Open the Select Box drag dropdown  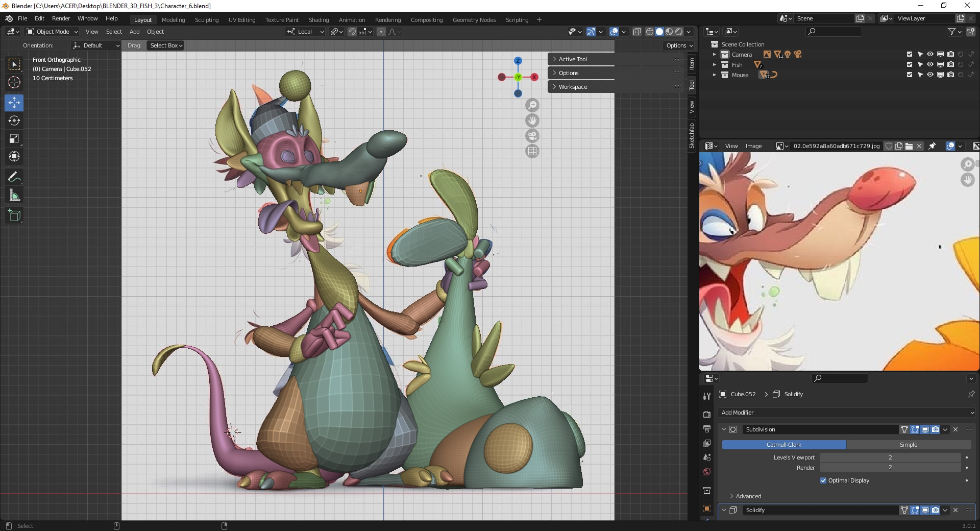coord(166,45)
